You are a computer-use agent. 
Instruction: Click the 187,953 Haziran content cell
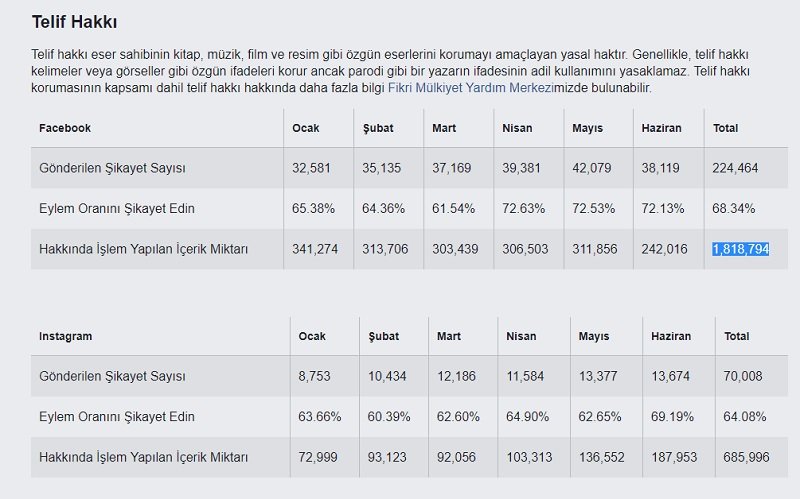pyautogui.click(x=674, y=457)
